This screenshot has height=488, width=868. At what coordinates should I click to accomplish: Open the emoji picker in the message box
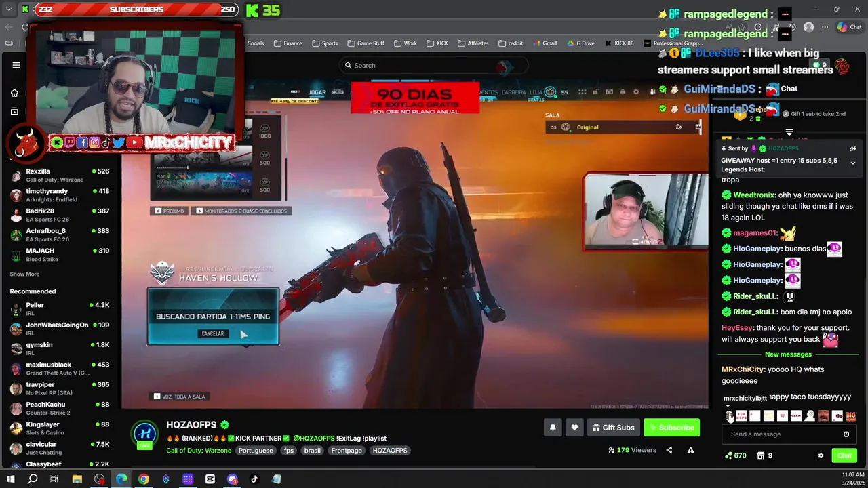tap(846, 434)
